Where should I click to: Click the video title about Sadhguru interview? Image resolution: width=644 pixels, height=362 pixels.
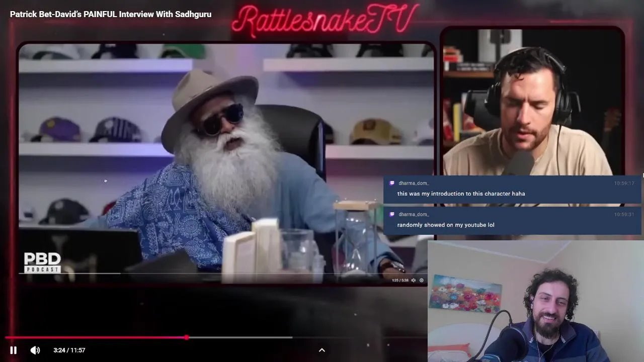pyautogui.click(x=111, y=14)
